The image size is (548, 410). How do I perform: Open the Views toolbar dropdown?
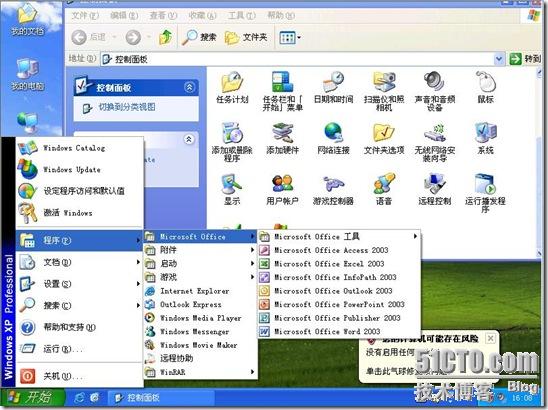coord(290,37)
